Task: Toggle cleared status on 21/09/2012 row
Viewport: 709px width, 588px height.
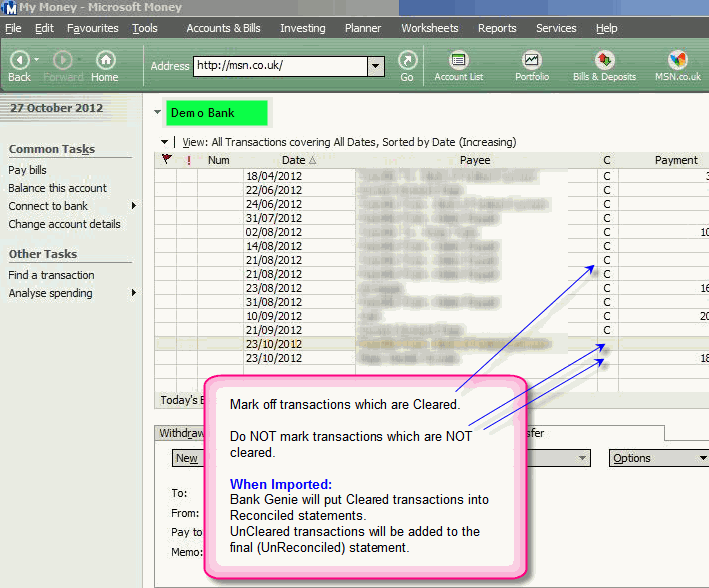Action: pos(607,330)
